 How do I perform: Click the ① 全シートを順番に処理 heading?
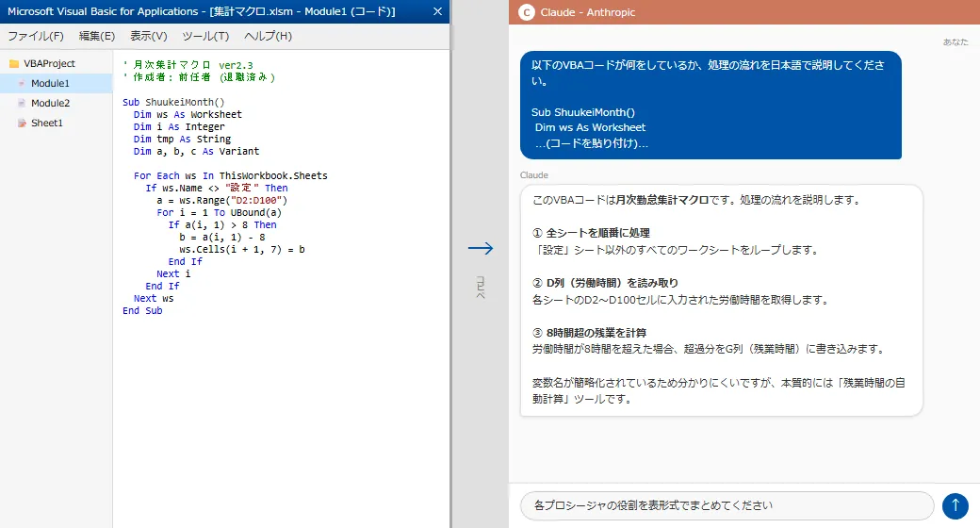click(x=591, y=233)
